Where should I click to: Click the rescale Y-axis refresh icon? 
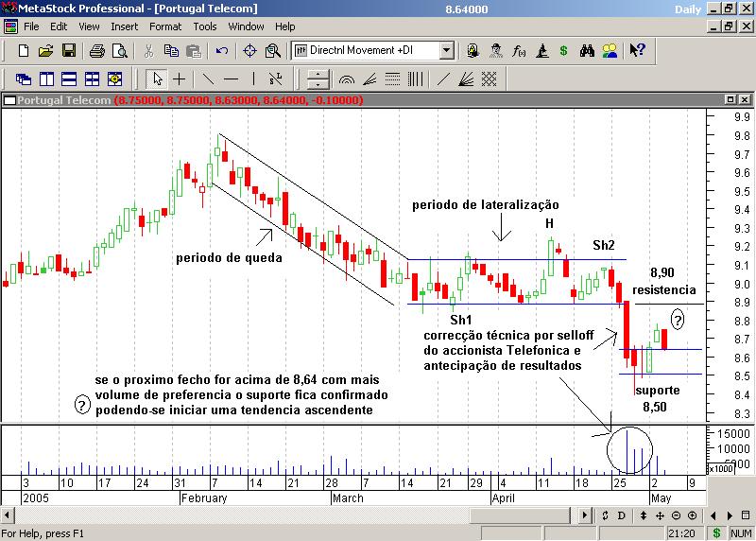point(605,515)
